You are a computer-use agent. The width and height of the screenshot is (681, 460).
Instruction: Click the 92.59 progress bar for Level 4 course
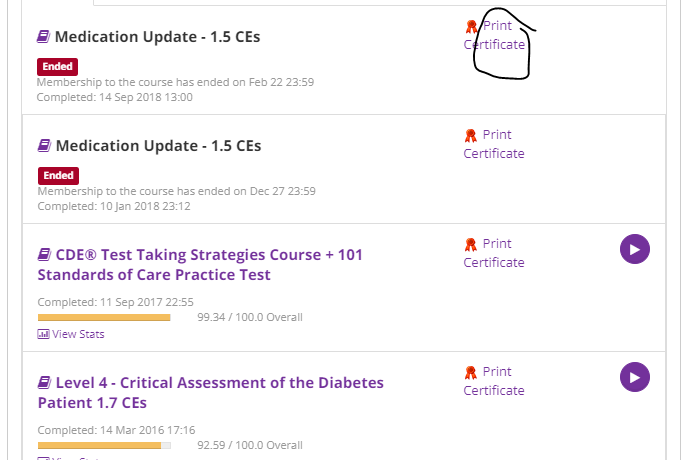coord(104,446)
